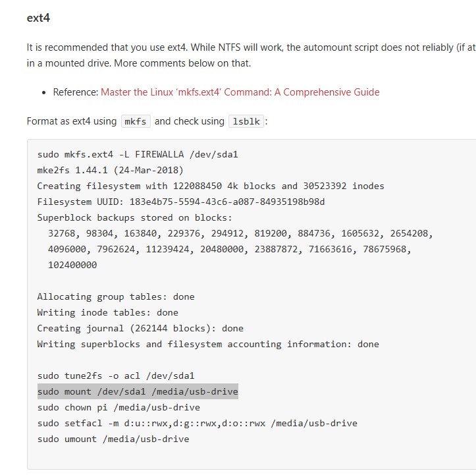
Task: Click the "sudo setfacl -m" command line
Action: [x=197, y=423]
